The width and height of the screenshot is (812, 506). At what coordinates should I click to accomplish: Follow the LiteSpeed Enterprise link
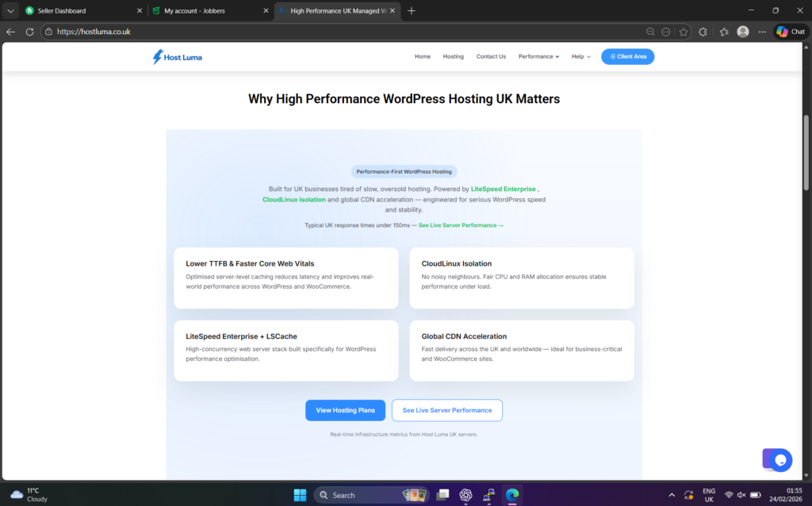tap(503, 189)
